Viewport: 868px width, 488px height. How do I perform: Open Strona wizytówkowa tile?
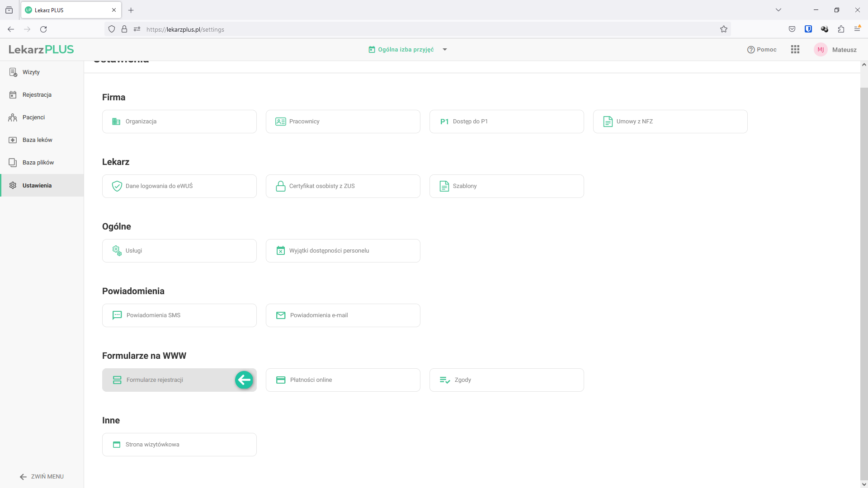click(179, 445)
